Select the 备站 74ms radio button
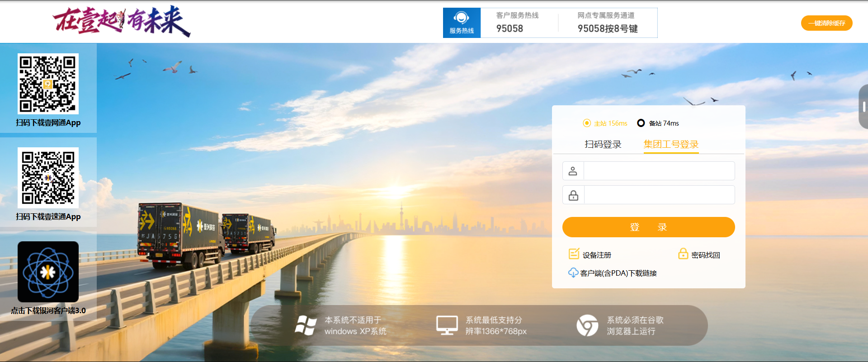The height and width of the screenshot is (362, 868). point(641,123)
